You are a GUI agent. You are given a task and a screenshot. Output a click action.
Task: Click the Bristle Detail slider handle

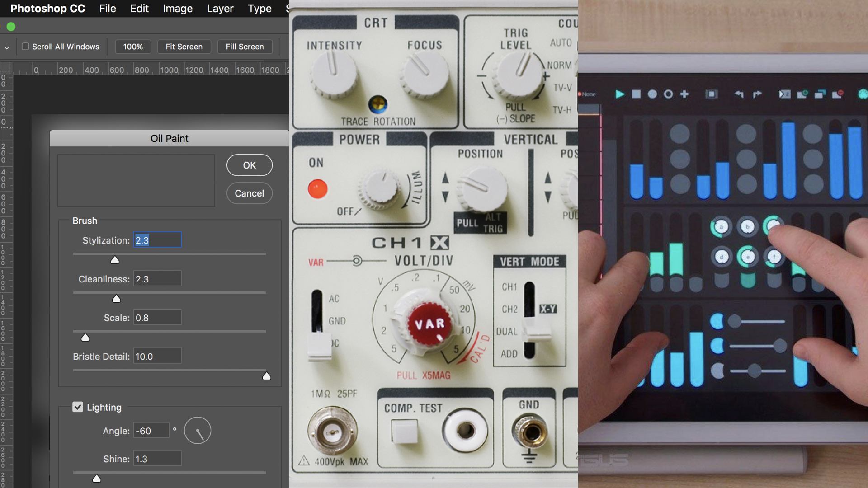267,376
